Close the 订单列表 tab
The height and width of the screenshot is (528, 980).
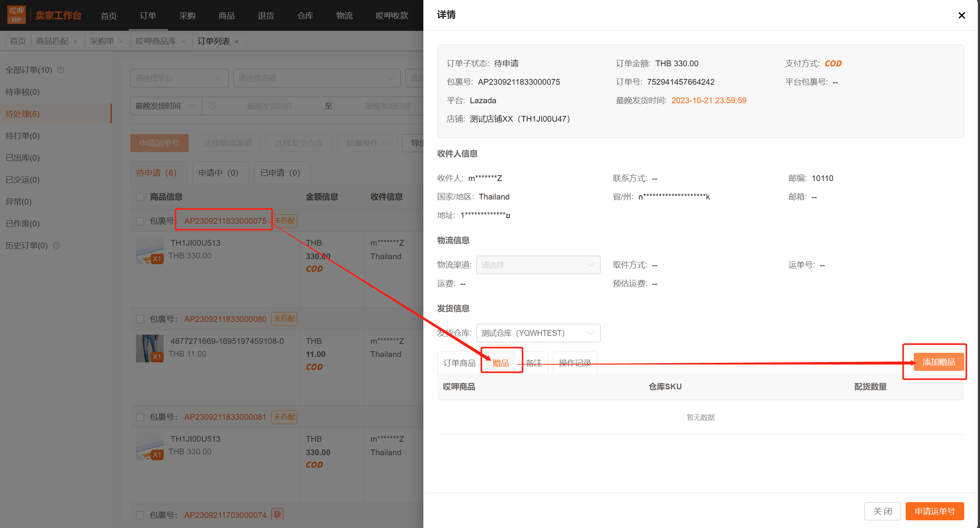tap(237, 42)
